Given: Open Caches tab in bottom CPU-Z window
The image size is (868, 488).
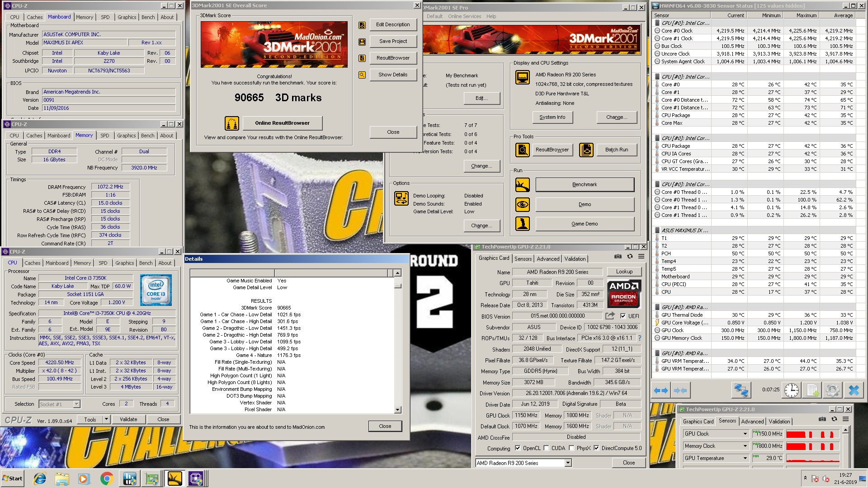Looking at the screenshot, I should point(33,263).
